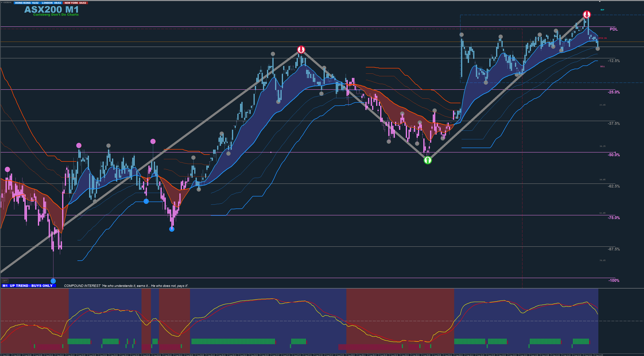Screen dimensions: 644x356
Task: Click the PDL level label
Action: [614, 29]
